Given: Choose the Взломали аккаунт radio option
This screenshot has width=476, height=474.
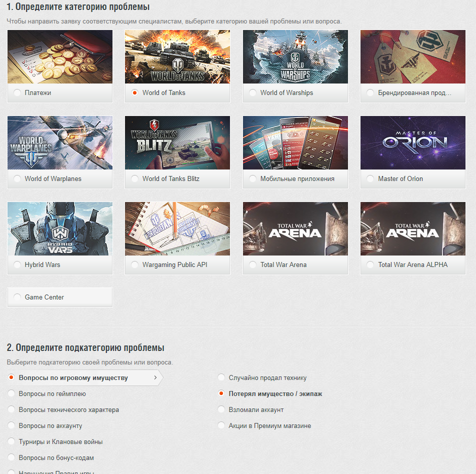Looking at the screenshot, I should pos(221,409).
